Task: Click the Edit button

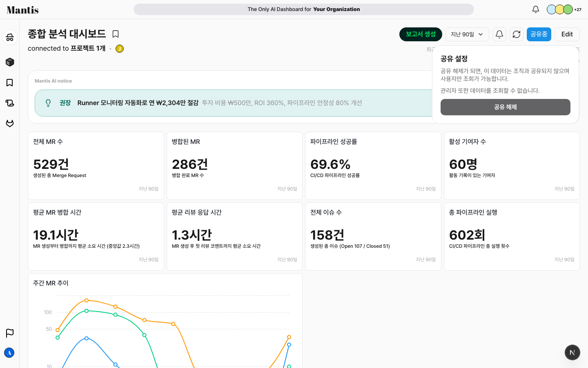Action: coord(567,34)
